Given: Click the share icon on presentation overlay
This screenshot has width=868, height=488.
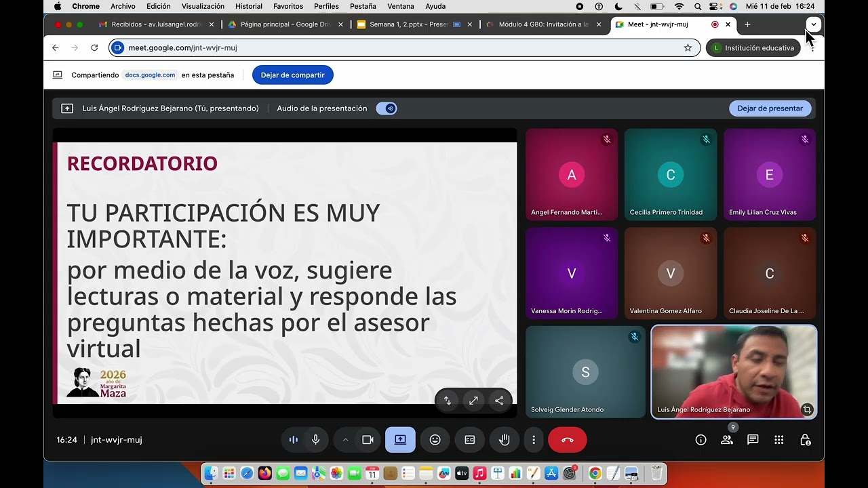Looking at the screenshot, I should point(499,401).
